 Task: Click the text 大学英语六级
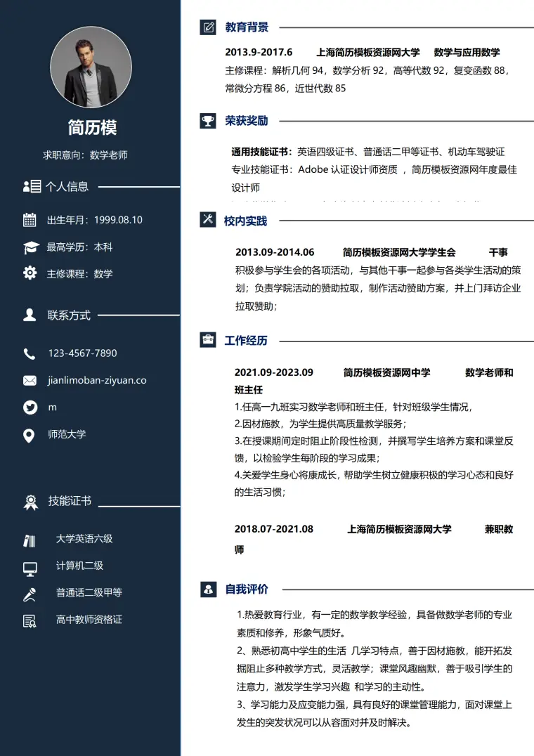point(84,539)
